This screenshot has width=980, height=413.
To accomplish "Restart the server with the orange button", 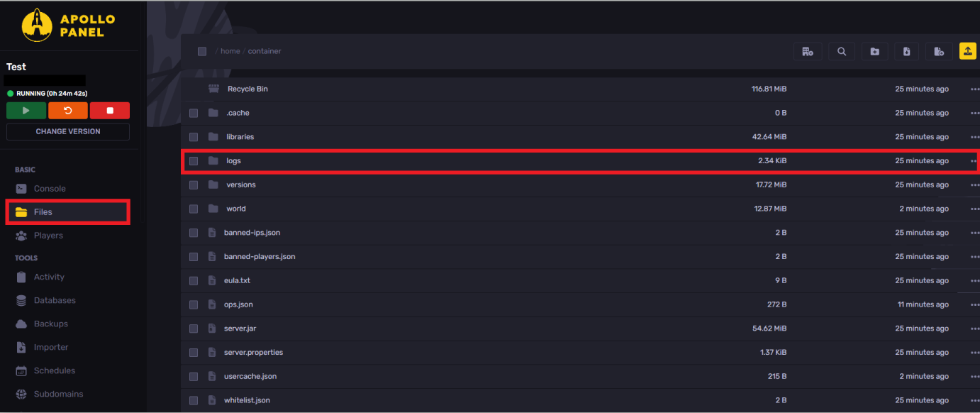I will (x=68, y=111).
